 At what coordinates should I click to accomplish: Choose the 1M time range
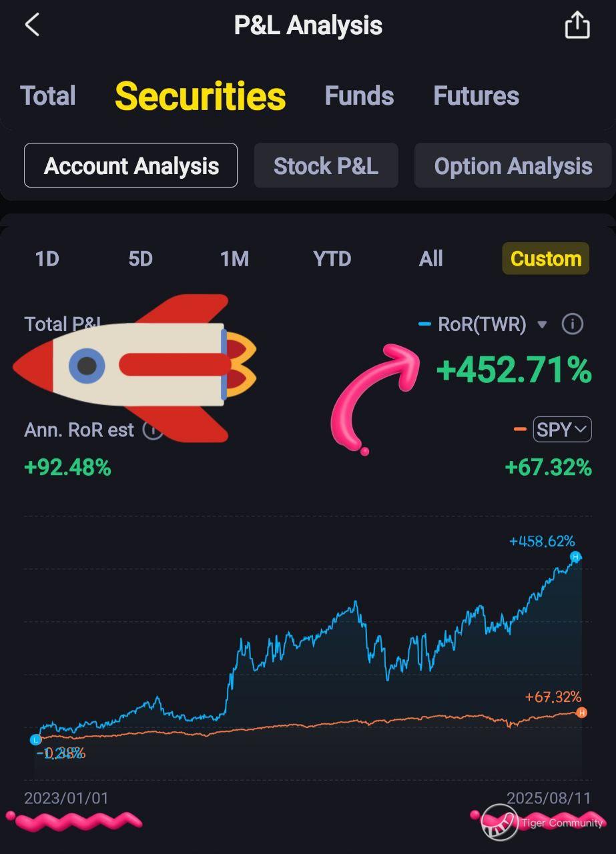tap(234, 259)
